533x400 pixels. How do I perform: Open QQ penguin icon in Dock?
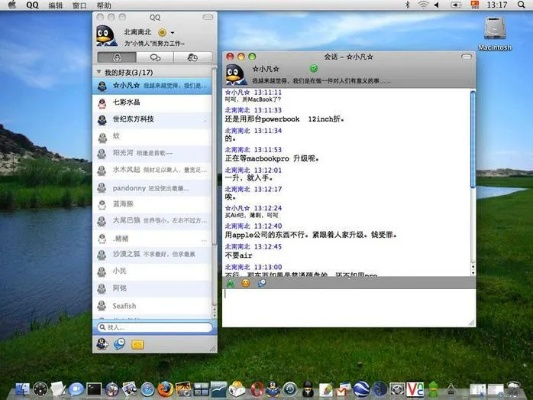[272, 389]
